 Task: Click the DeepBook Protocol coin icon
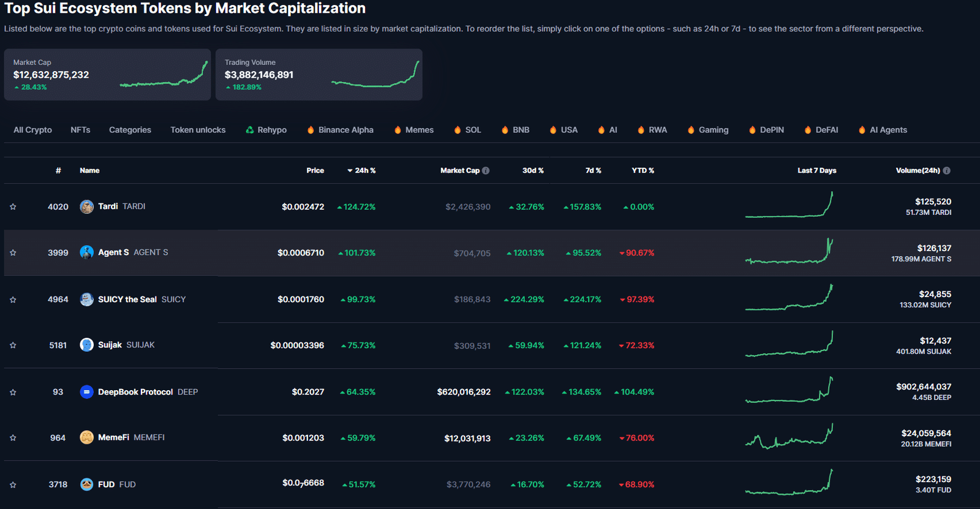coord(86,392)
